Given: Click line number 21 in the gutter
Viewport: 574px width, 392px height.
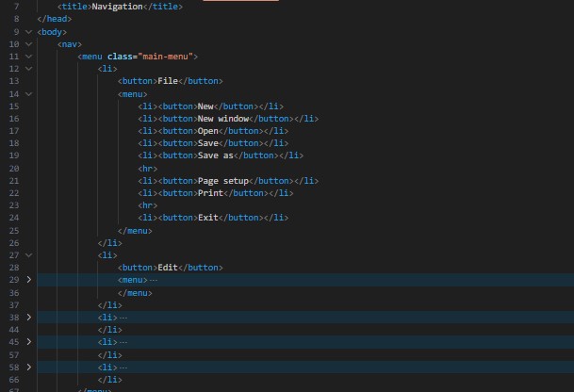Looking at the screenshot, I should click(13, 180).
